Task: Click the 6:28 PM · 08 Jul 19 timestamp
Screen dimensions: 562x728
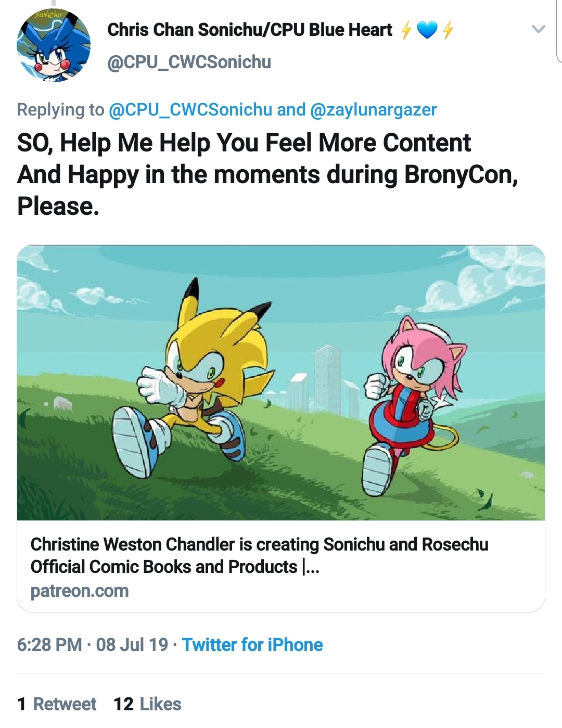Action: [x=93, y=645]
